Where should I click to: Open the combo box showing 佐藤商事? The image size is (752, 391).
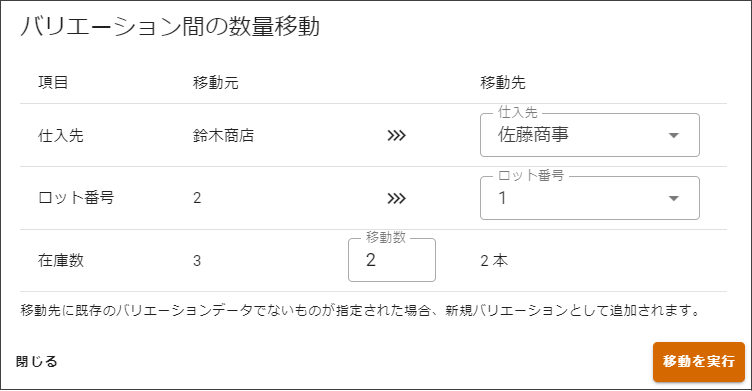pyautogui.click(x=589, y=135)
